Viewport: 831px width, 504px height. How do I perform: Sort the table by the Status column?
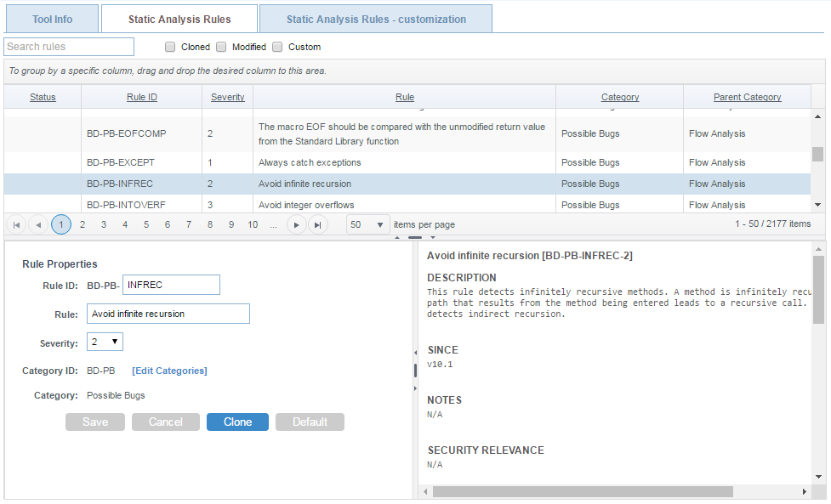click(x=43, y=97)
